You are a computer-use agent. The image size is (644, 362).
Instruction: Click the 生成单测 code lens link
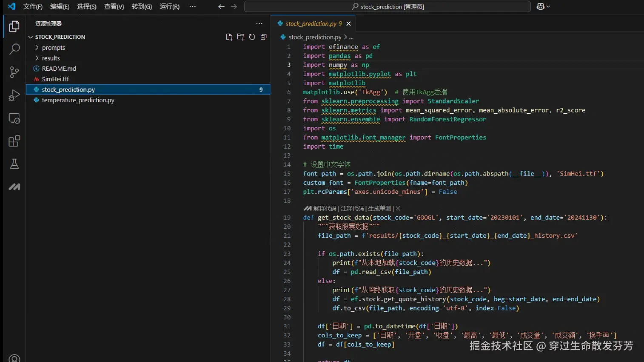379,209
